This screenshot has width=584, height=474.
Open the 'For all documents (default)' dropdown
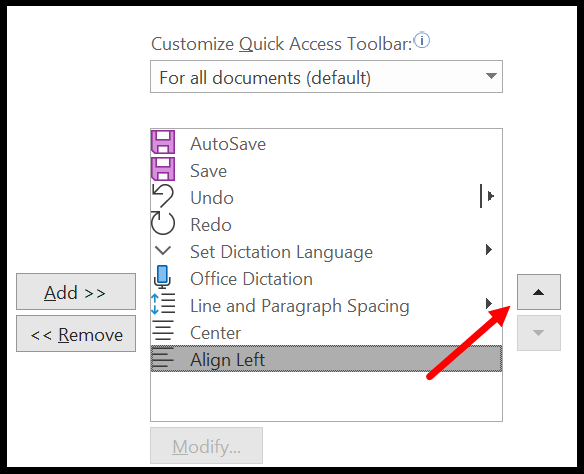click(326, 77)
